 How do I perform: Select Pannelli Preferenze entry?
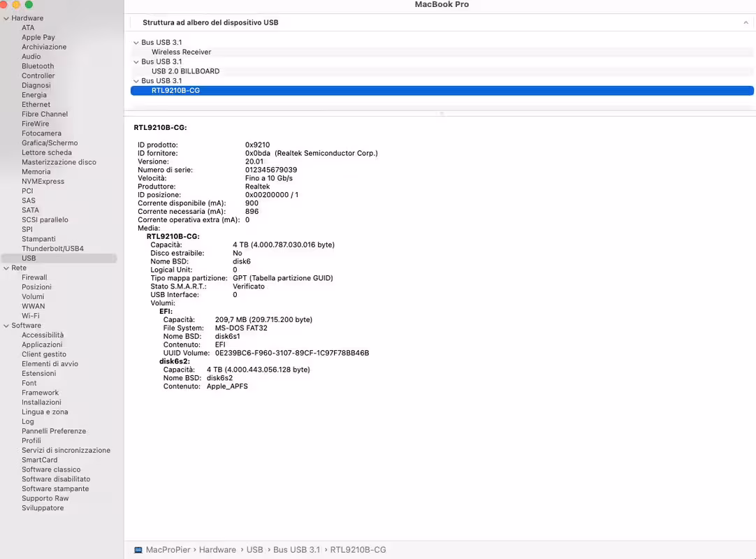pos(54,431)
